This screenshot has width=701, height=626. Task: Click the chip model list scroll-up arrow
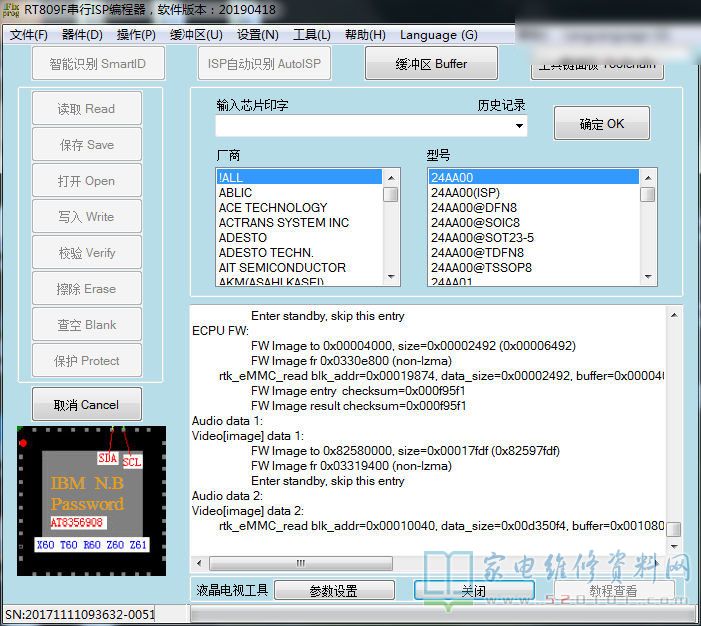pyautogui.click(x=648, y=177)
